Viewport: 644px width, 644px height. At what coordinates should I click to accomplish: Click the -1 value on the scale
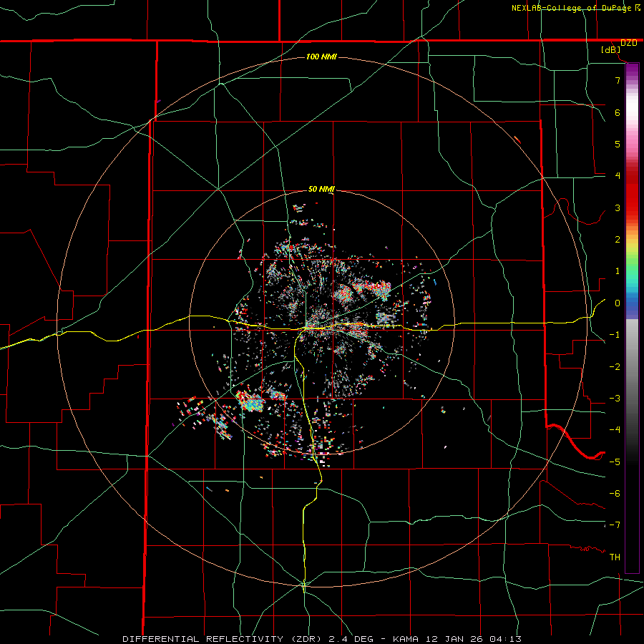615,335
